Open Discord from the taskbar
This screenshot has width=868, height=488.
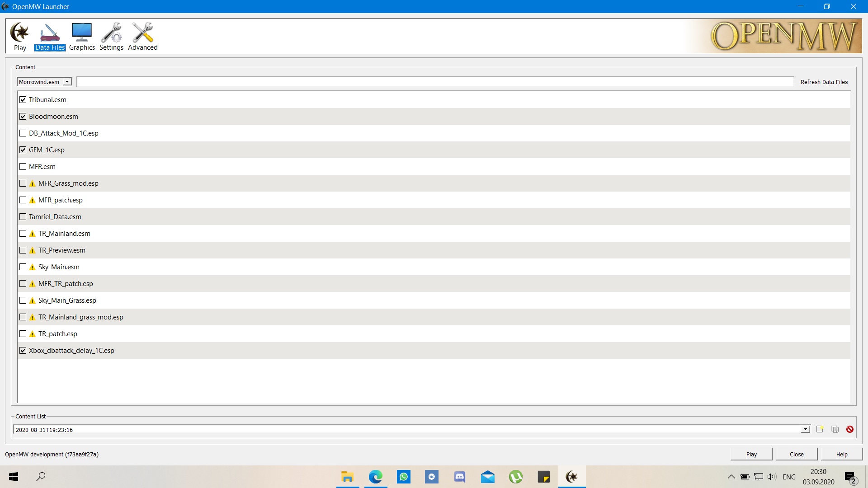tap(460, 477)
